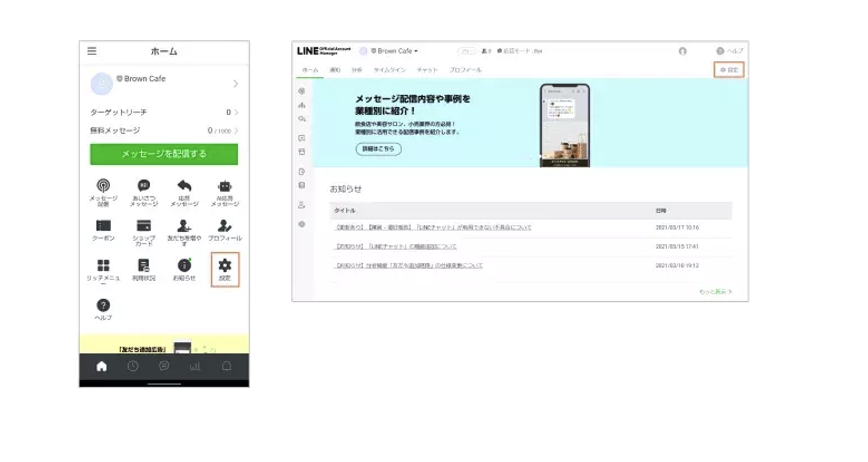Switch to the タイムライン tab
Viewport: 868px width, 462px height.
pyautogui.click(x=390, y=70)
